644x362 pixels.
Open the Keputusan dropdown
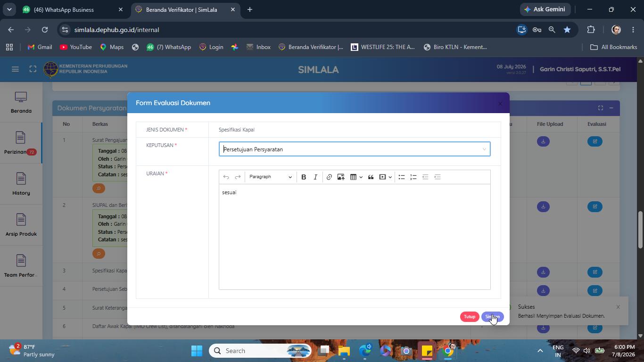click(355, 149)
